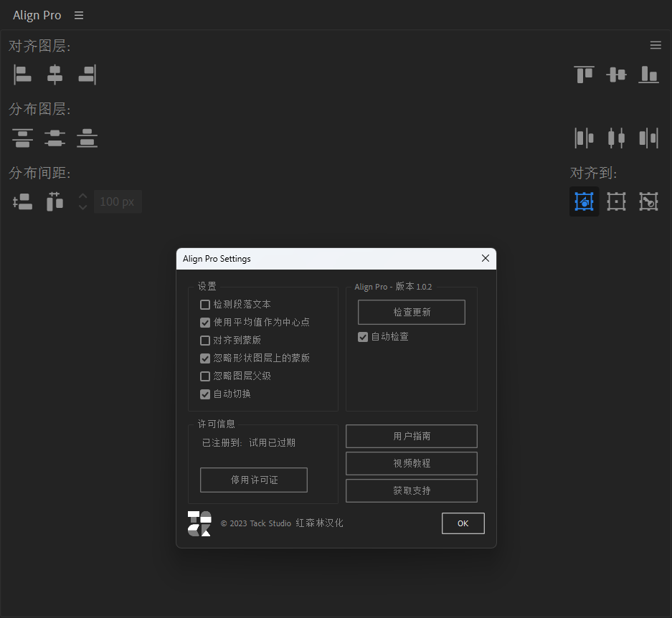
Task: Align layers to top edge
Action: [x=584, y=75]
